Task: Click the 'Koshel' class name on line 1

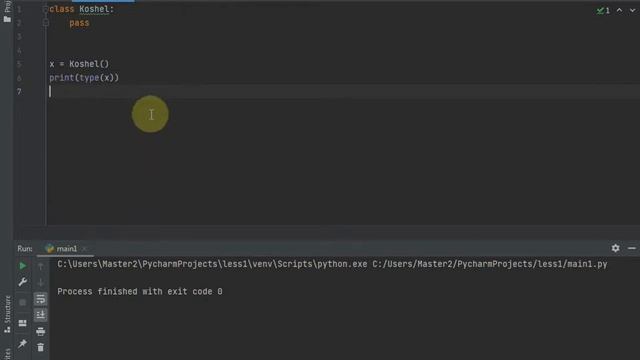Action: click(94, 9)
